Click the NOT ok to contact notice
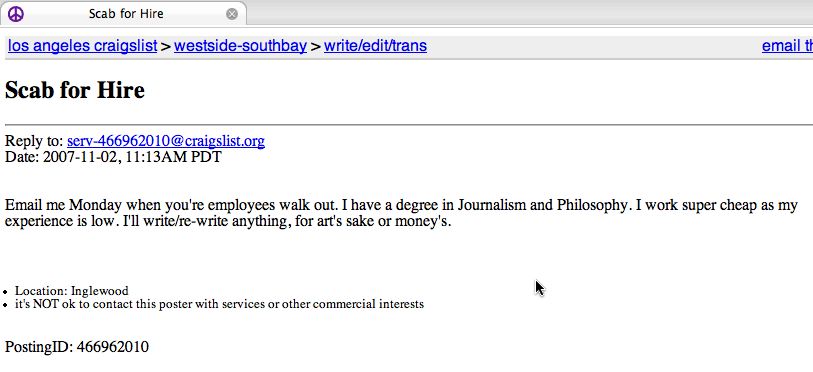 [x=219, y=304]
